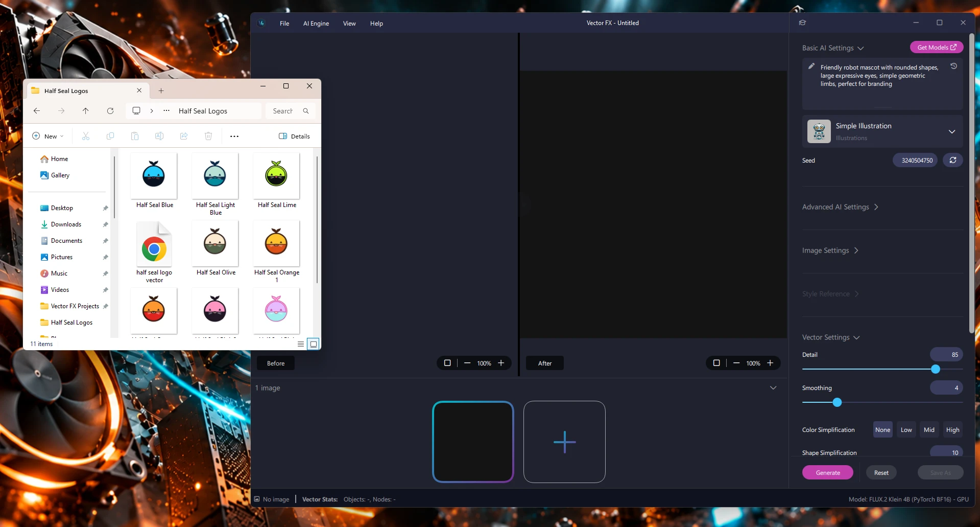The width and height of the screenshot is (980, 527).
Task: Click the seed randomize refresh icon
Action: [952, 160]
